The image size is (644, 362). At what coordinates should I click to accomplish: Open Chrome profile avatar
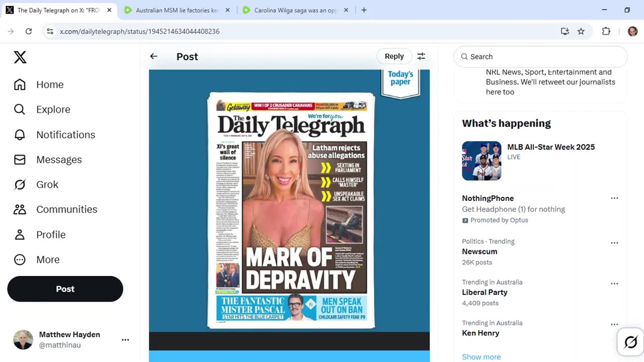click(x=632, y=31)
